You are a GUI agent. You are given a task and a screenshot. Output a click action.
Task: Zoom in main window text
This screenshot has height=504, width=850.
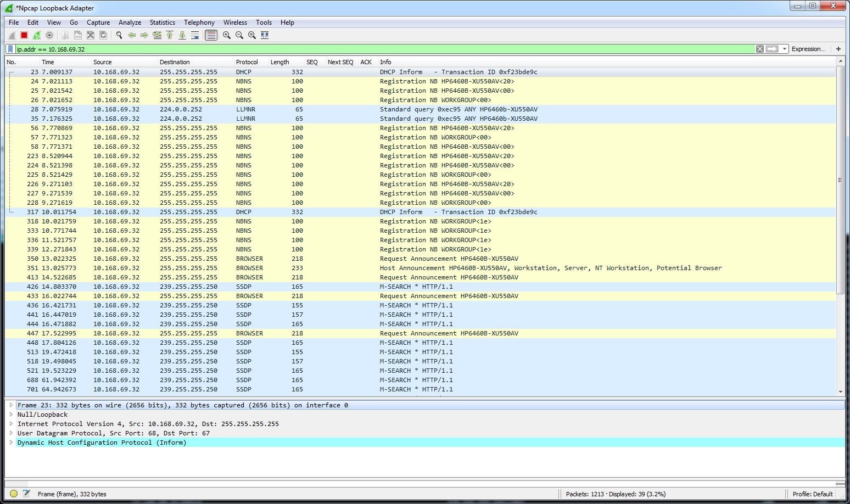point(227,35)
